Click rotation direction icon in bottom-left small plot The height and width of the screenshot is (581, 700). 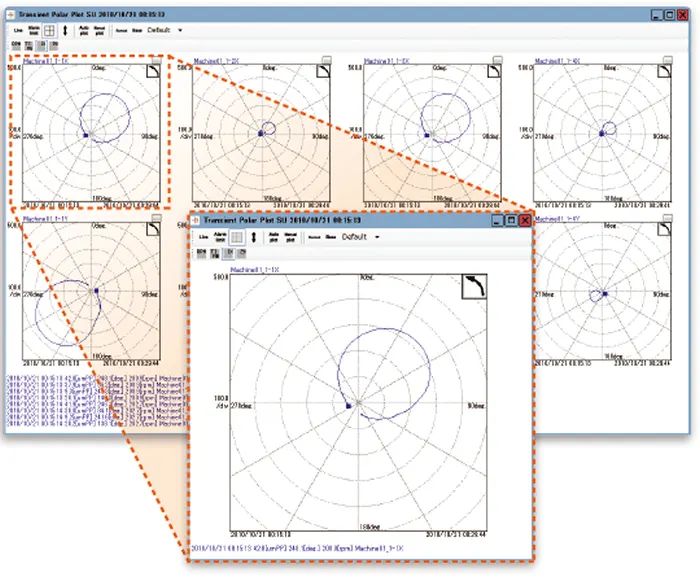pos(153,229)
